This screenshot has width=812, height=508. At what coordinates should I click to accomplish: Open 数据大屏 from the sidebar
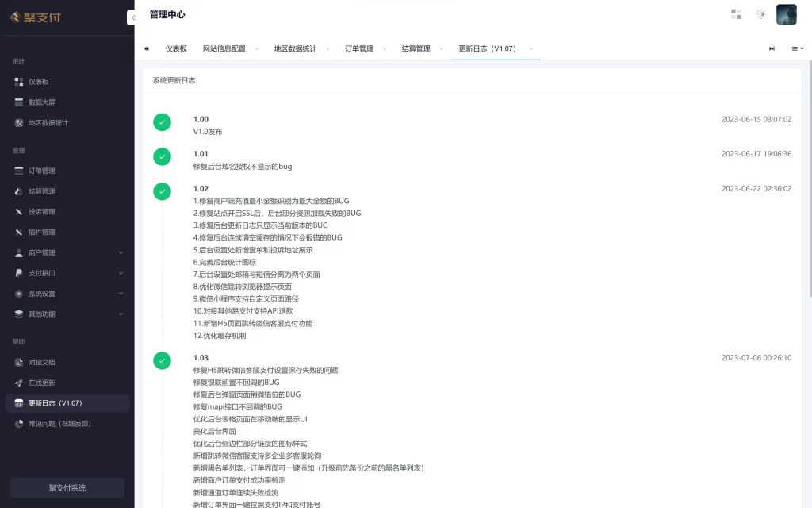point(17,102)
